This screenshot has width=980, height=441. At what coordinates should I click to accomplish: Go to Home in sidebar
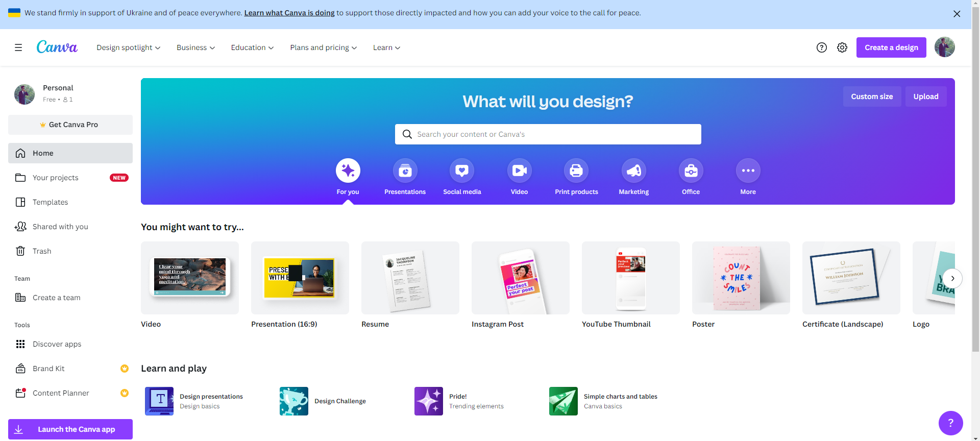70,153
